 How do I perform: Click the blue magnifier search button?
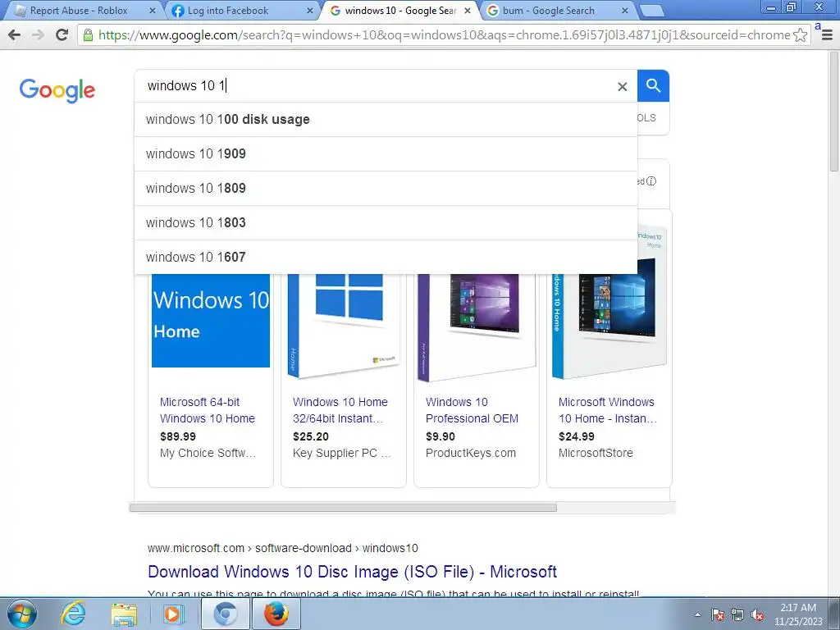tap(653, 85)
